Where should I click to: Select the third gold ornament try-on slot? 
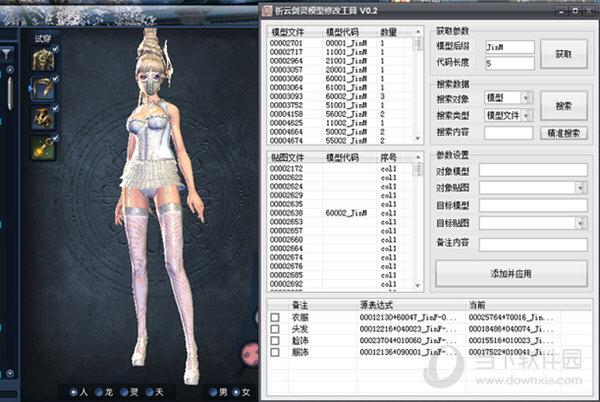click(43, 118)
